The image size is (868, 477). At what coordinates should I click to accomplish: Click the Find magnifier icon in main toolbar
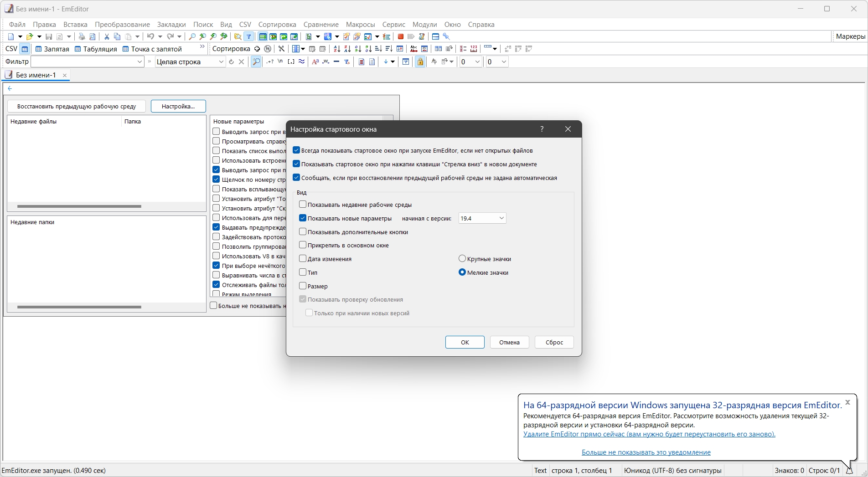[x=192, y=36]
